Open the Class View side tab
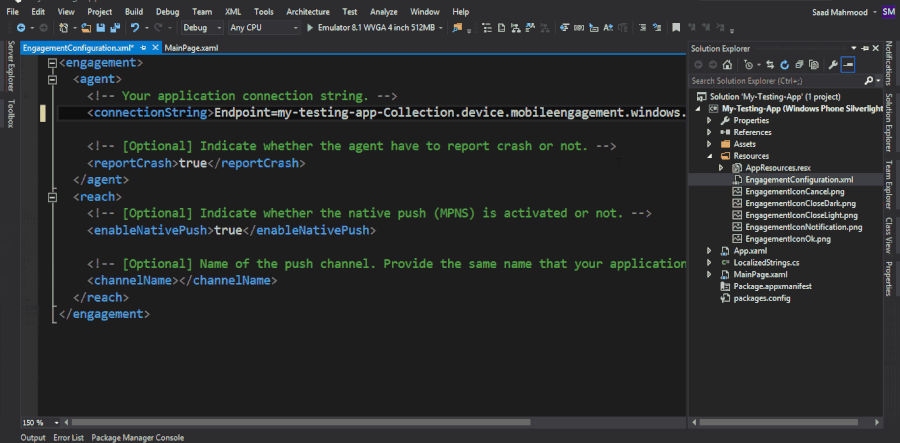The height and width of the screenshot is (443, 900). [889, 235]
